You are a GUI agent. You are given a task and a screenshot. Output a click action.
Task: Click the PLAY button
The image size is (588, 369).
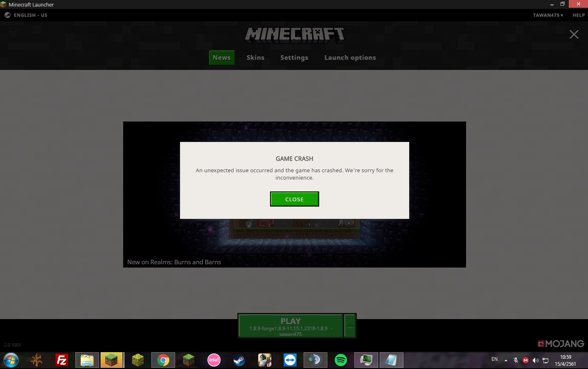tap(290, 326)
